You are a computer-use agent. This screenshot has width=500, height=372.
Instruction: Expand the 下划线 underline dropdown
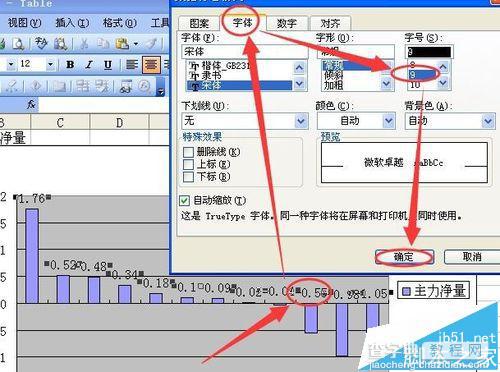pyautogui.click(x=301, y=121)
